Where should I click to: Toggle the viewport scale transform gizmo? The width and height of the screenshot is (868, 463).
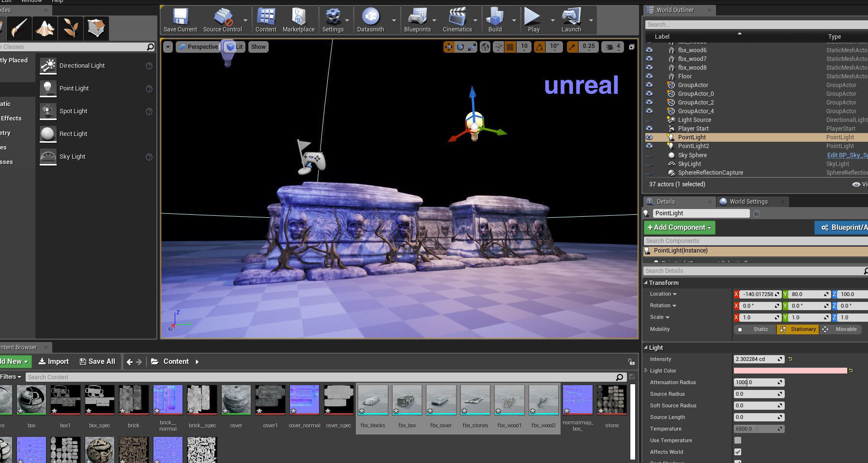472,47
